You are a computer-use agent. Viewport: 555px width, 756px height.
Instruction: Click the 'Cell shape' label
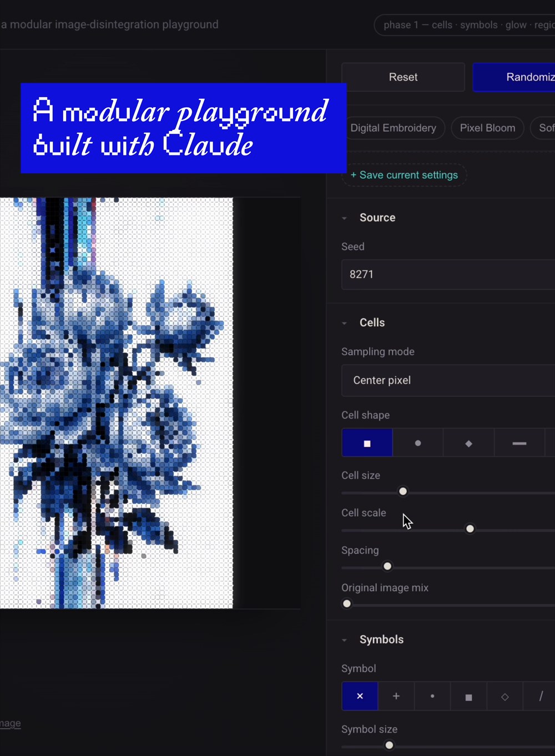365,415
